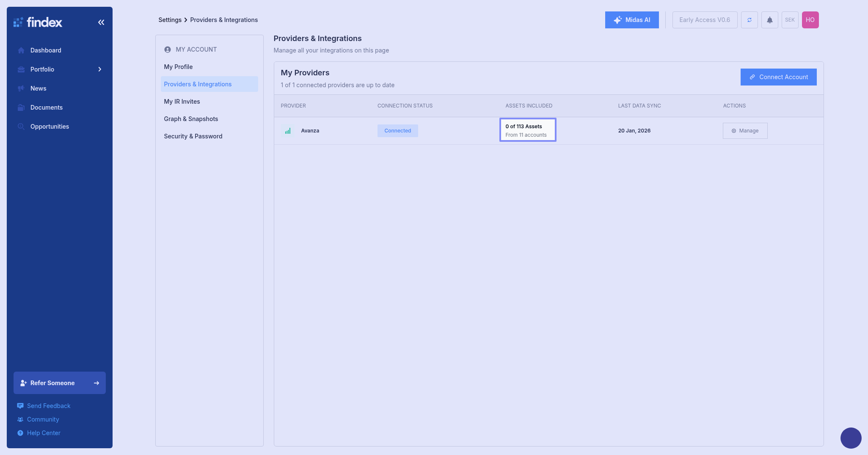Click the Midas AI sparkle icon
Screen dimensions: 868x455
pyautogui.click(x=618, y=20)
